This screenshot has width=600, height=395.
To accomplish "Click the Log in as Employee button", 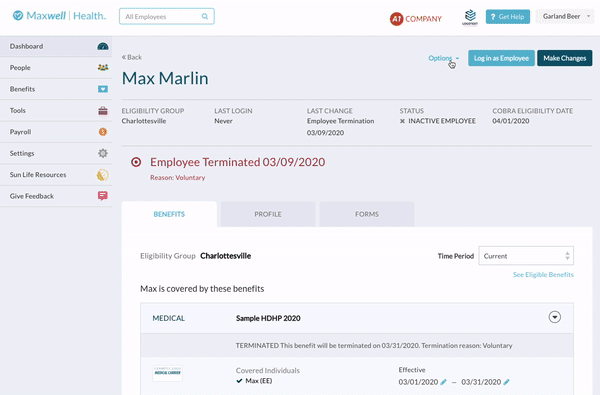I will point(501,58).
